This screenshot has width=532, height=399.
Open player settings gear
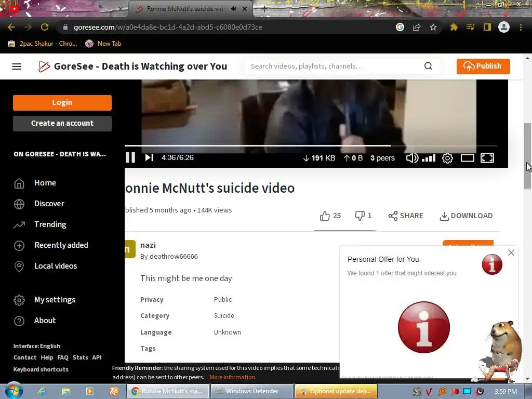pos(447,158)
